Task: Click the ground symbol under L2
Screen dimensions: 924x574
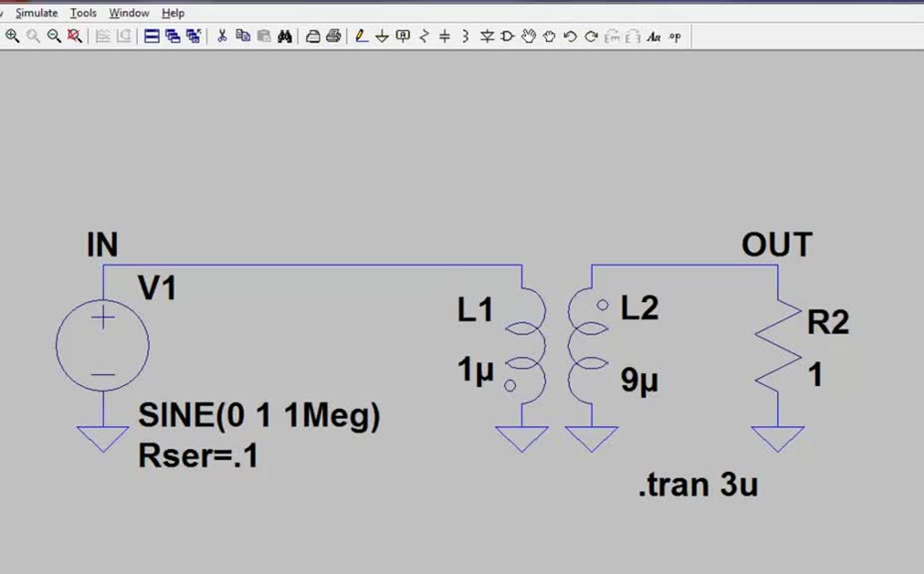Action: [x=592, y=439]
